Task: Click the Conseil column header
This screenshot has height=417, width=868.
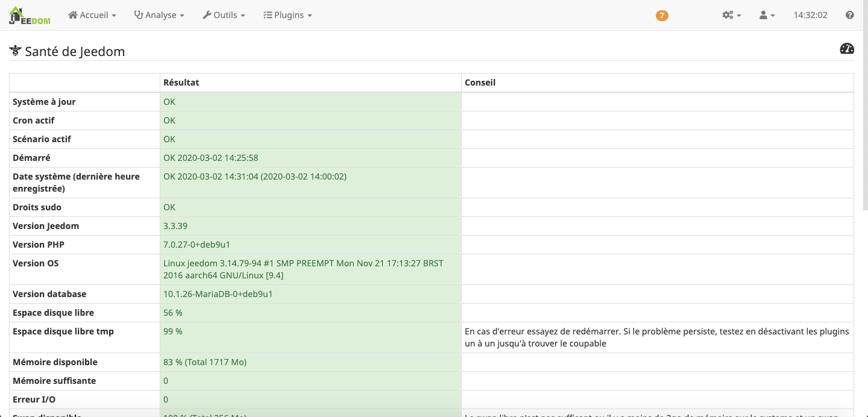Action: (x=480, y=83)
